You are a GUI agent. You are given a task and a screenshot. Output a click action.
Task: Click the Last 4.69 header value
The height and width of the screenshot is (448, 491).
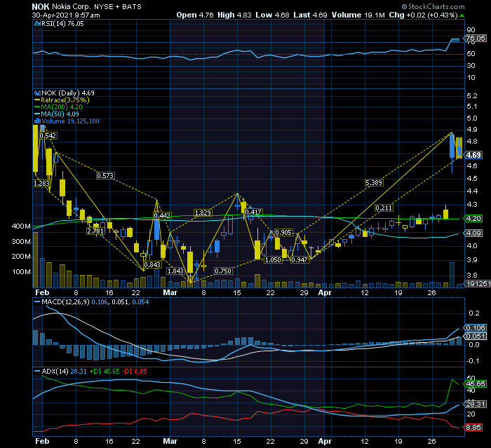coord(310,15)
